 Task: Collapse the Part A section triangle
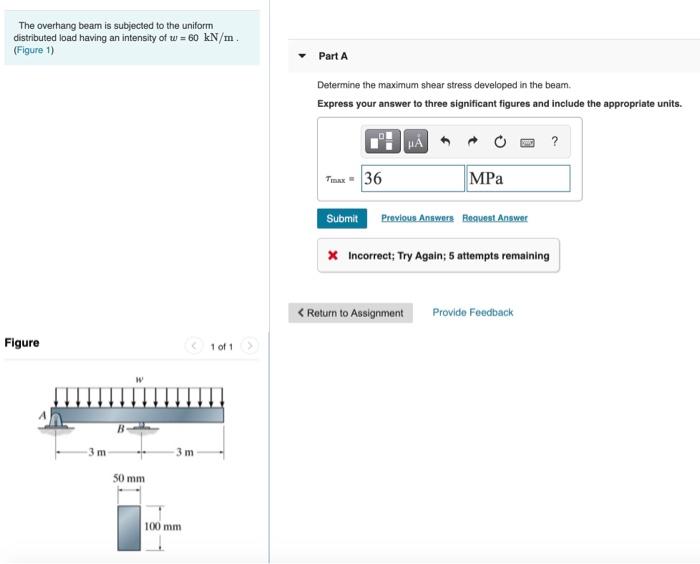[302, 56]
